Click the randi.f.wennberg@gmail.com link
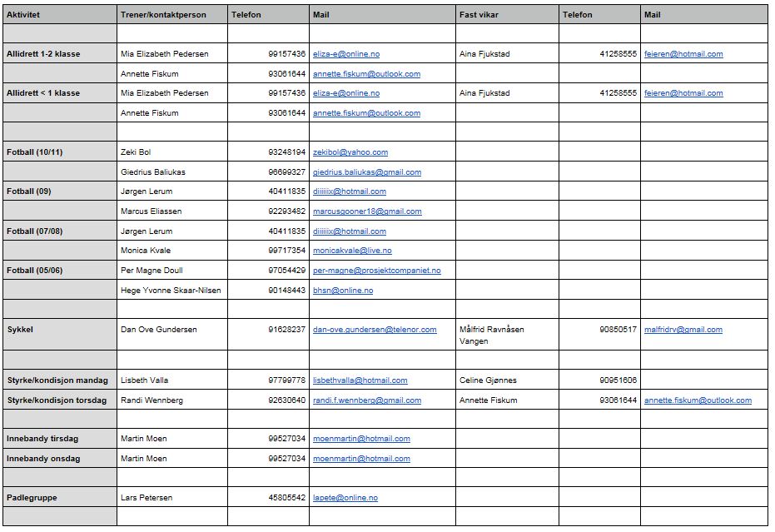Image resolution: width=775 pixels, height=532 pixels. tap(367, 400)
